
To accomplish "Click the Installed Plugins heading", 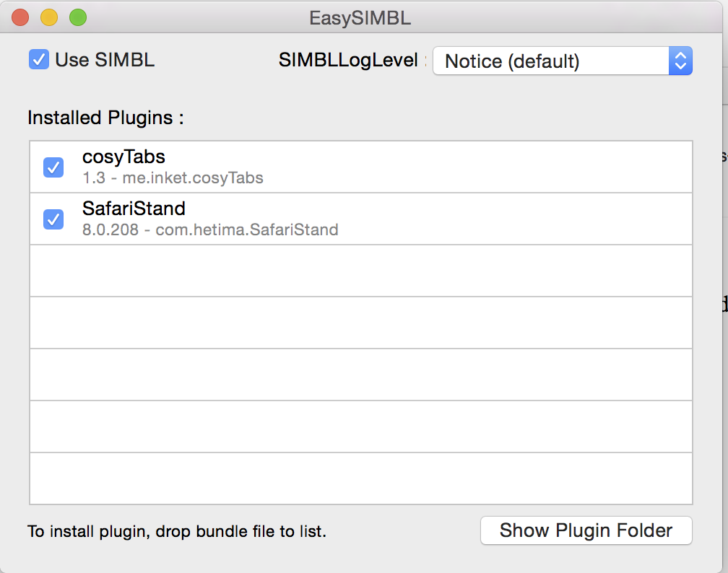I will tap(104, 118).
